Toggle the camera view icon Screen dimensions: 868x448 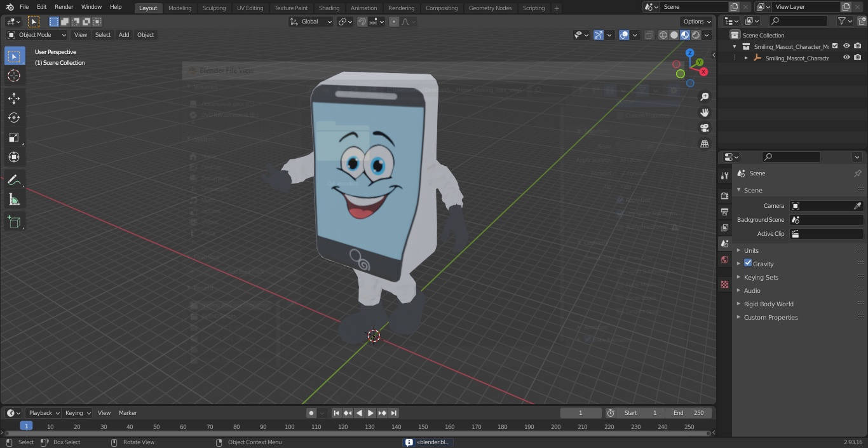(704, 128)
